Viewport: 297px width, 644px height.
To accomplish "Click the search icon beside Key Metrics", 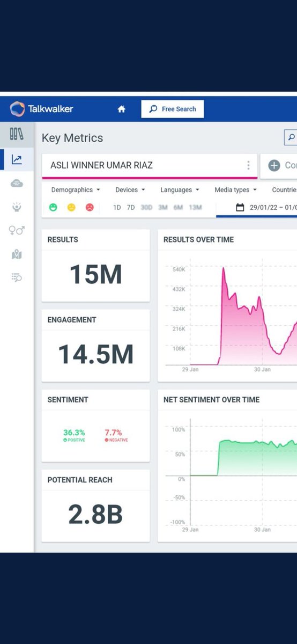I will click(291, 137).
